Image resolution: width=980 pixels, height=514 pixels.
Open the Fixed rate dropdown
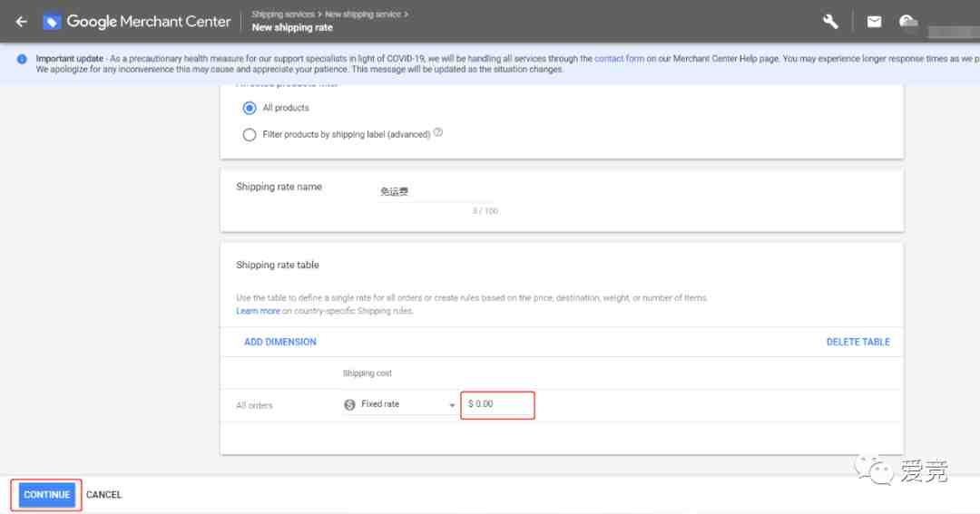[x=400, y=404]
